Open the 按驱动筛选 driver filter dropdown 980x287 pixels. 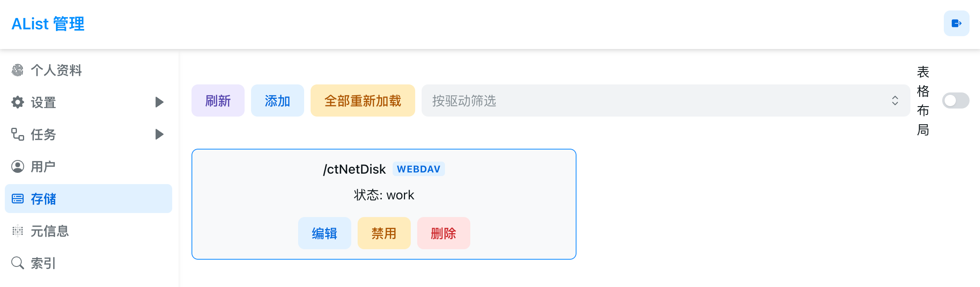click(x=666, y=100)
